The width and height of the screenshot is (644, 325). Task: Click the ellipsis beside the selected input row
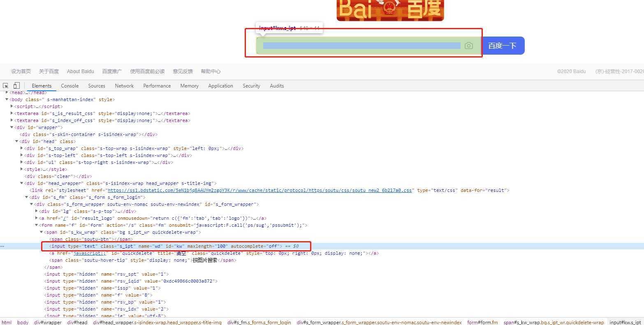tap(2, 247)
